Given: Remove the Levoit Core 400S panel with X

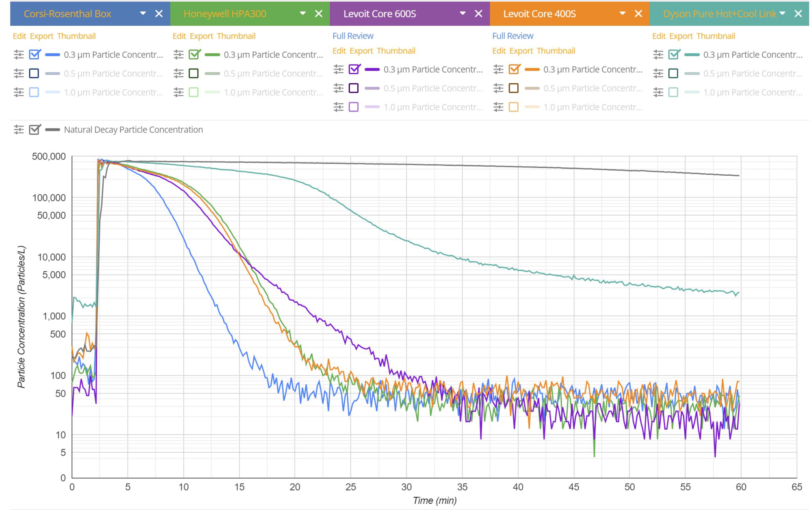Looking at the screenshot, I should pyautogui.click(x=638, y=14).
